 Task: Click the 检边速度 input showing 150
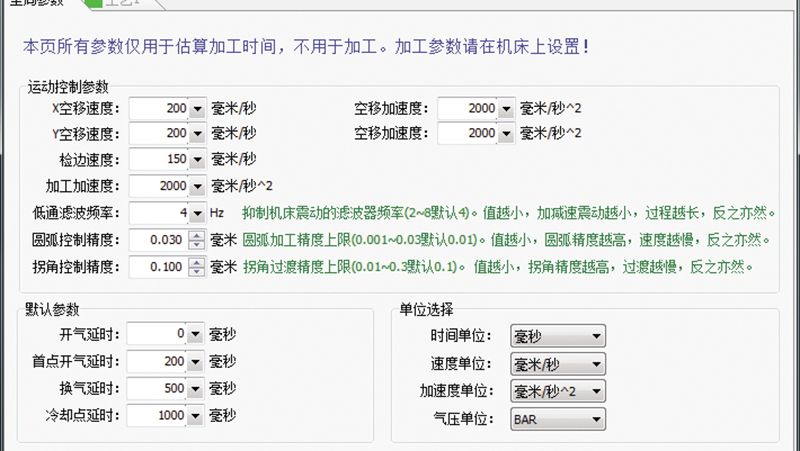pyautogui.click(x=160, y=160)
